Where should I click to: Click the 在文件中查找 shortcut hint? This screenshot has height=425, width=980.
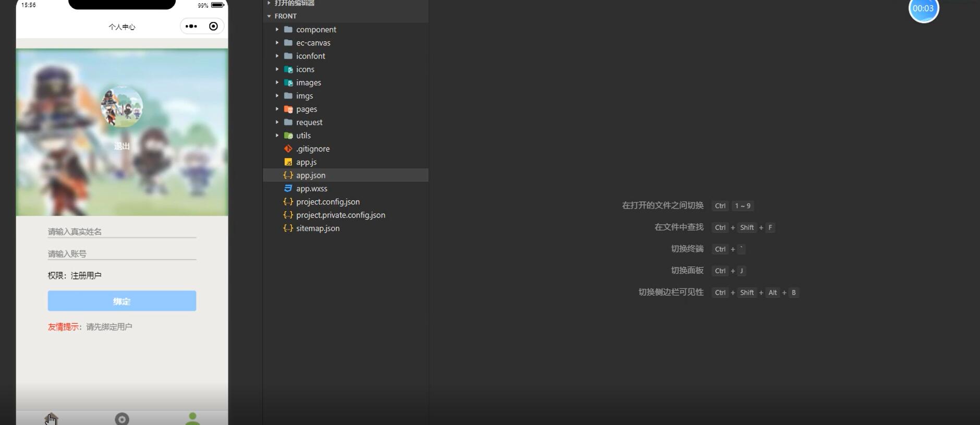(x=679, y=227)
